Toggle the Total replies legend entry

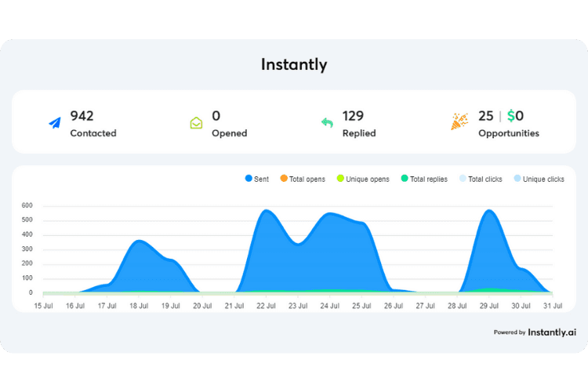424,179
